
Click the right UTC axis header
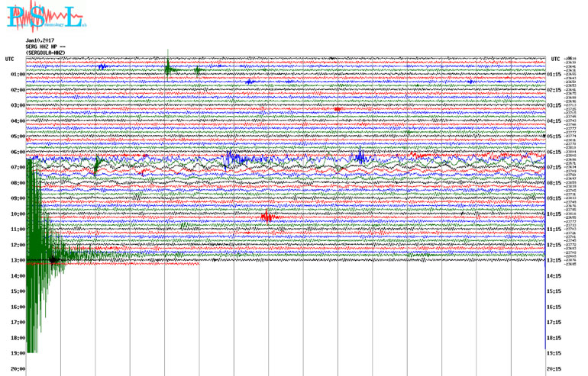554,59
